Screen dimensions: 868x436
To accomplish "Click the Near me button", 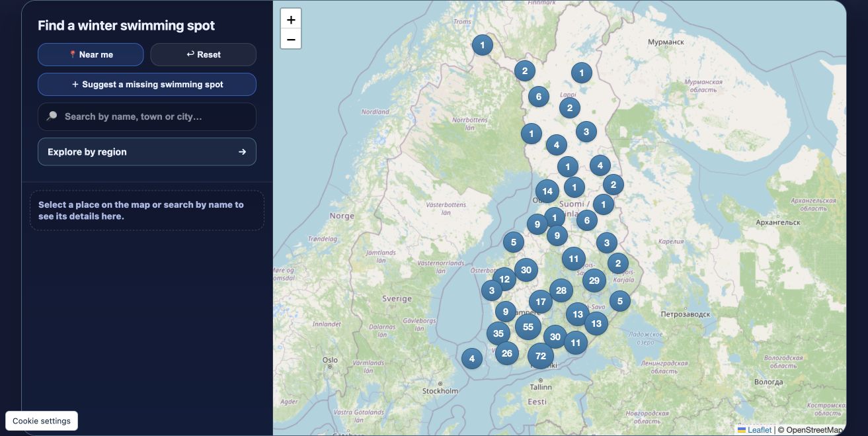I will (x=91, y=54).
